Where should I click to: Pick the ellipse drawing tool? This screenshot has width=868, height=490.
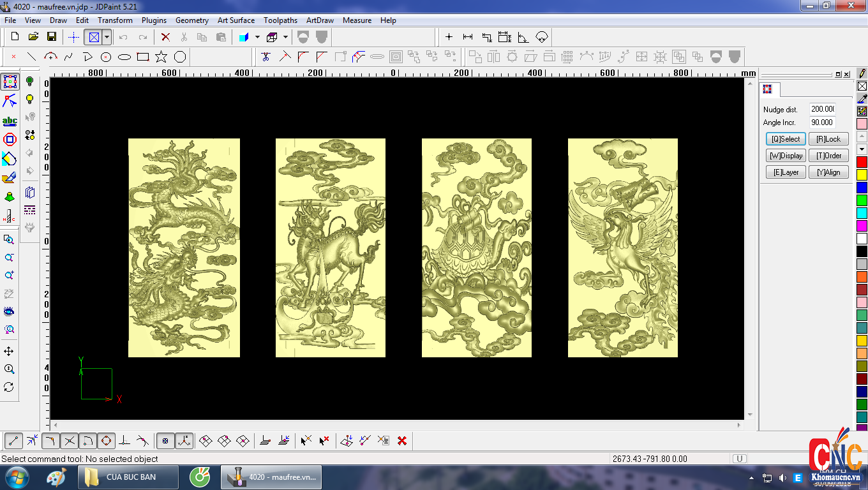[x=124, y=57]
